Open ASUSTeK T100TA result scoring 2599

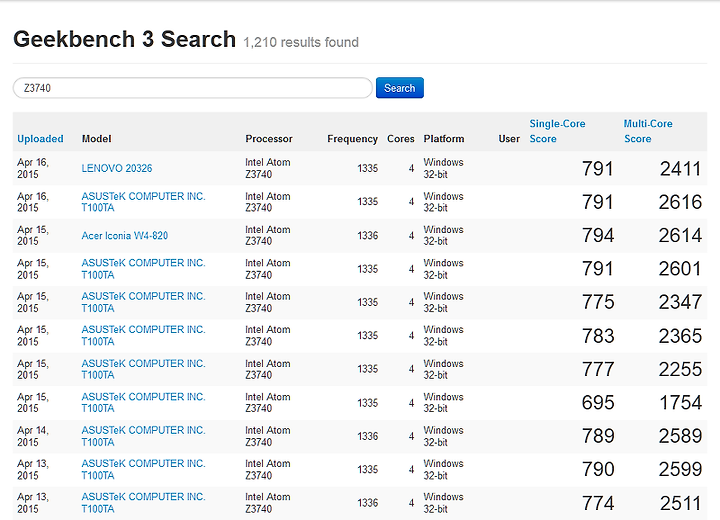[x=143, y=469]
